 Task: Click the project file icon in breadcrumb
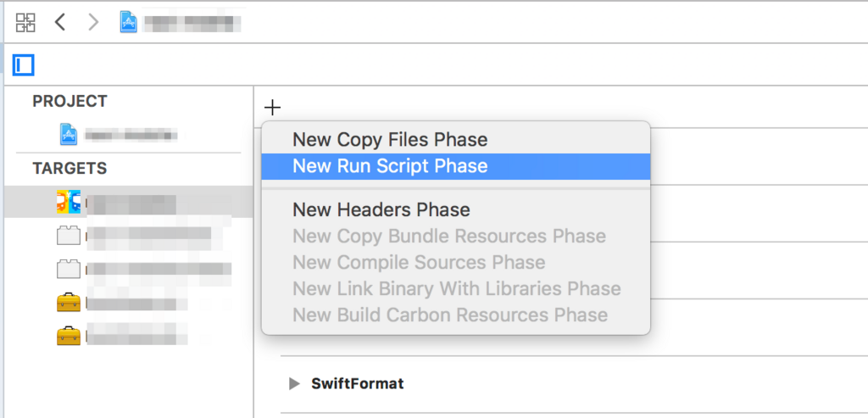tap(128, 22)
